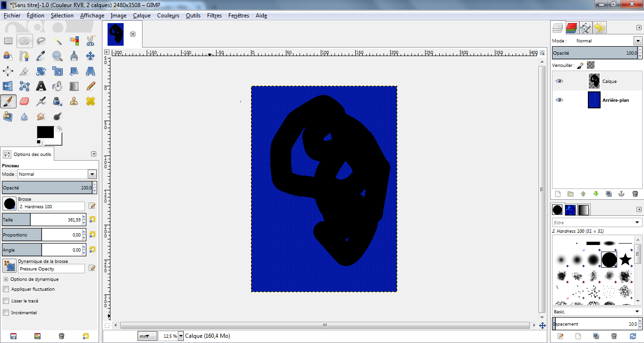Pick the Fuzzy Select magic wand tool
This screenshot has height=343, width=644.
coord(58,41)
